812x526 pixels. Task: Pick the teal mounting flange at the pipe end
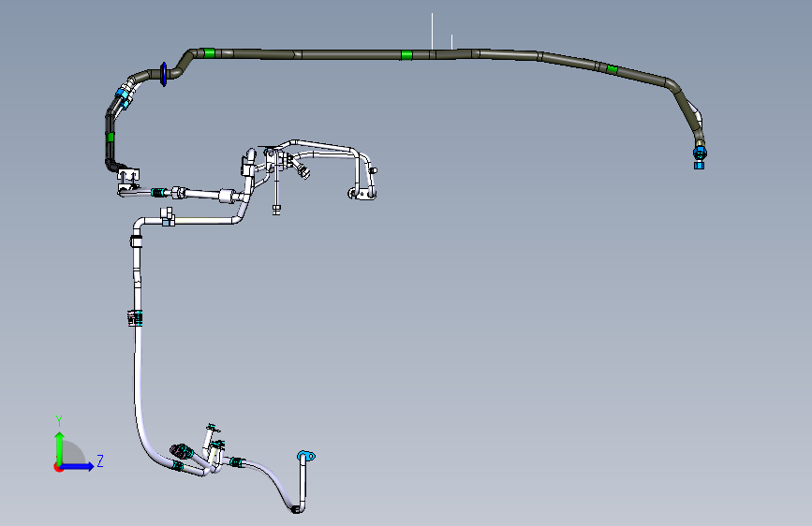[x=306, y=456]
